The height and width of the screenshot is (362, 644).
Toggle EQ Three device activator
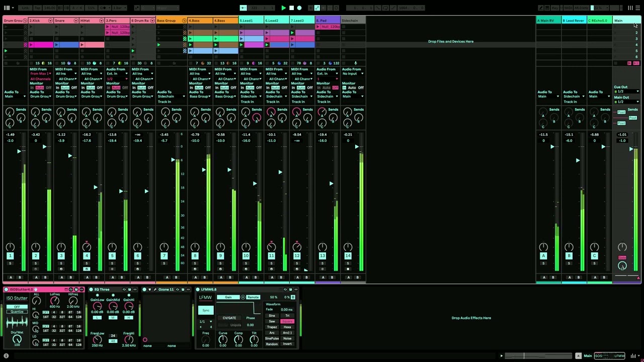click(91, 289)
